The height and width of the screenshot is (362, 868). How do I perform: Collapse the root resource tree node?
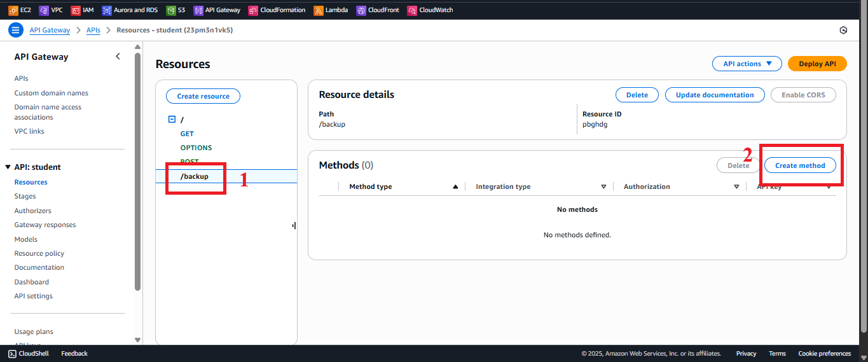172,120
